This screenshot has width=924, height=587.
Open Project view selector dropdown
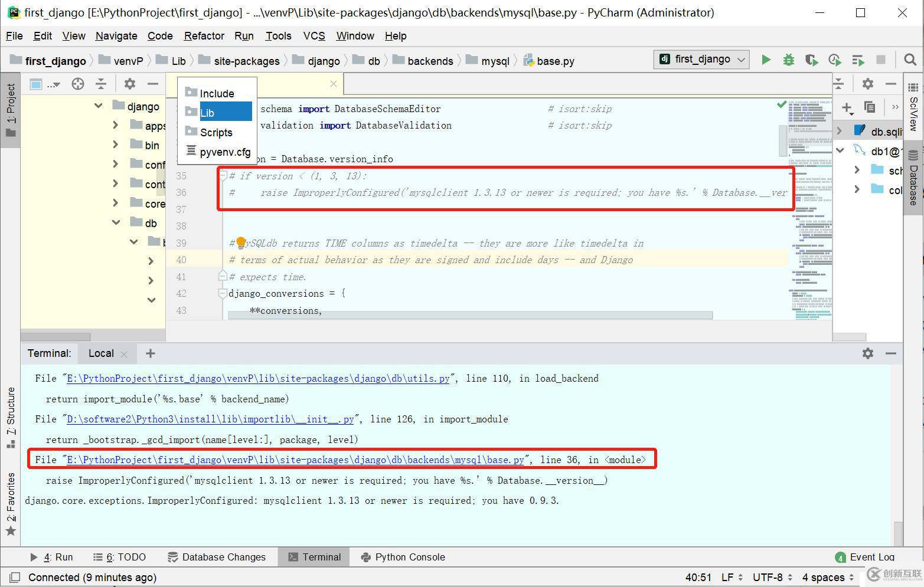(x=45, y=84)
